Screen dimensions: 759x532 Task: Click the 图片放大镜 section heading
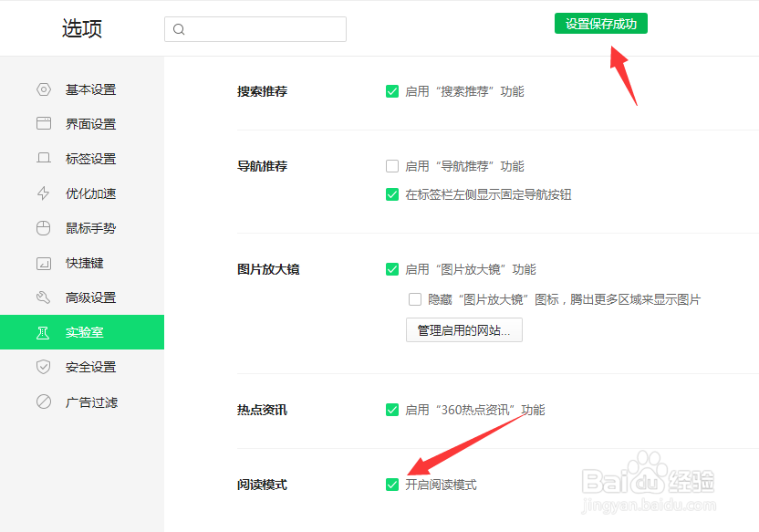pos(268,269)
